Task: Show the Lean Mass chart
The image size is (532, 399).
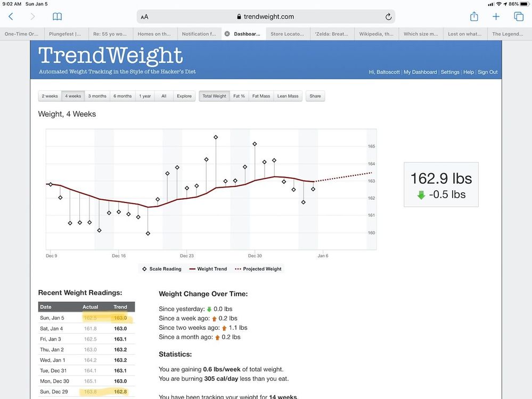Action: [288, 96]
